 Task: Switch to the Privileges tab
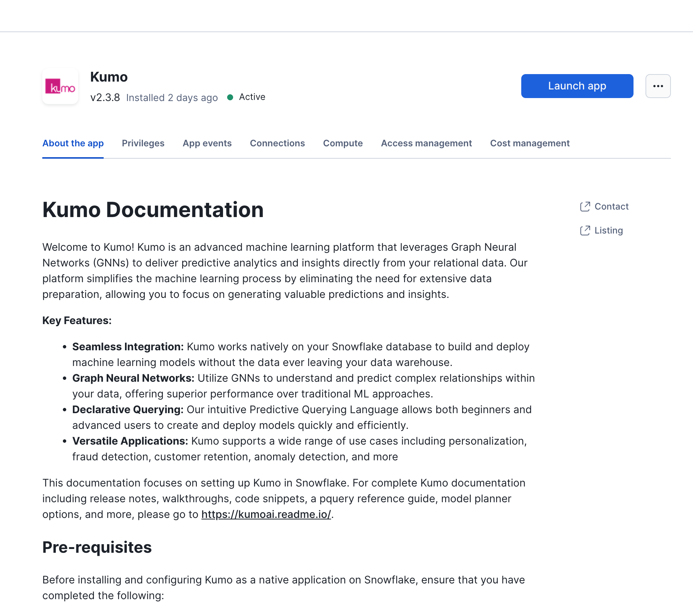(143, 143)
